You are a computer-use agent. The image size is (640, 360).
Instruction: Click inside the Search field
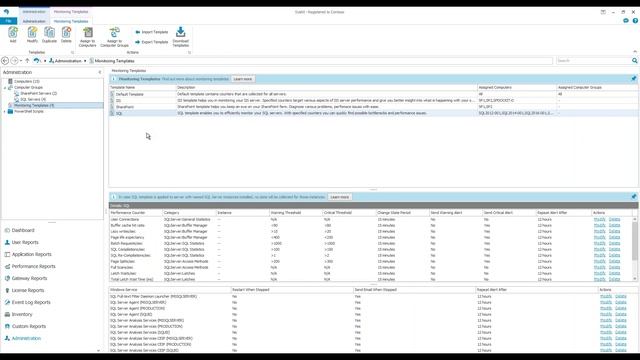click(593, 61)
